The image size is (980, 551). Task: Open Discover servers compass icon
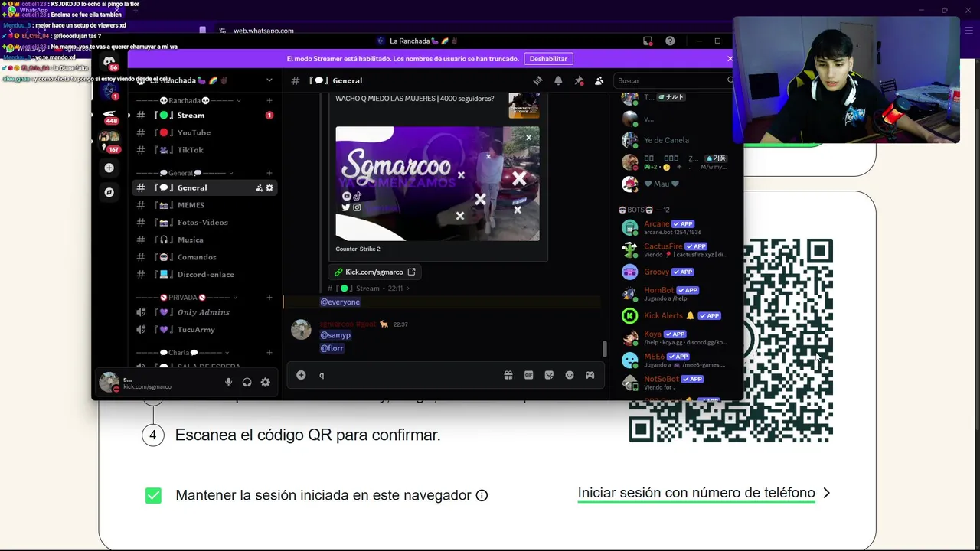[109, 192]
